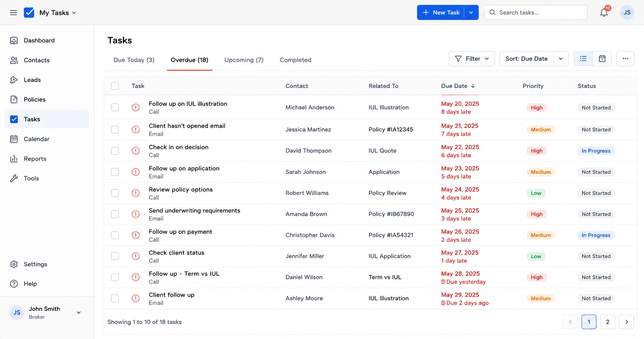This screenshot has width=644, height=339.
Task: Select the Overdue (18) tab
Action: (x=189, y=60)
